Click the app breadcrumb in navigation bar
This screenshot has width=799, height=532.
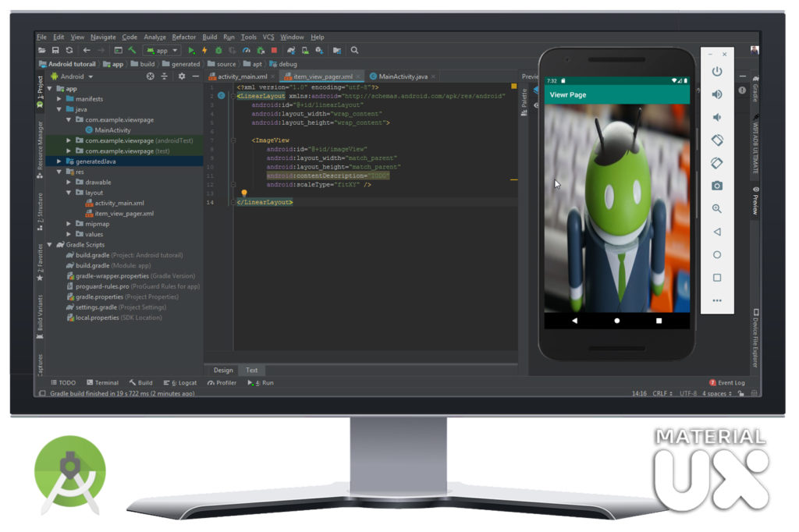click(x=114, y=64)
